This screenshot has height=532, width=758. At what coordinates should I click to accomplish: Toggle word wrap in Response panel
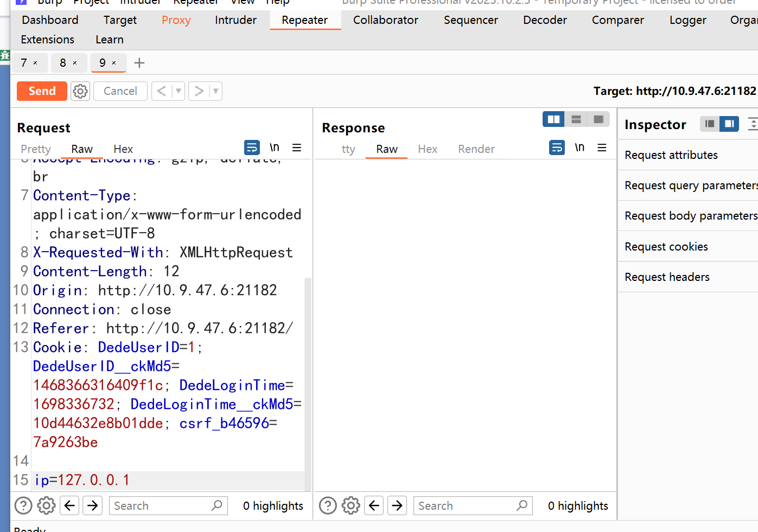(557, 148)
